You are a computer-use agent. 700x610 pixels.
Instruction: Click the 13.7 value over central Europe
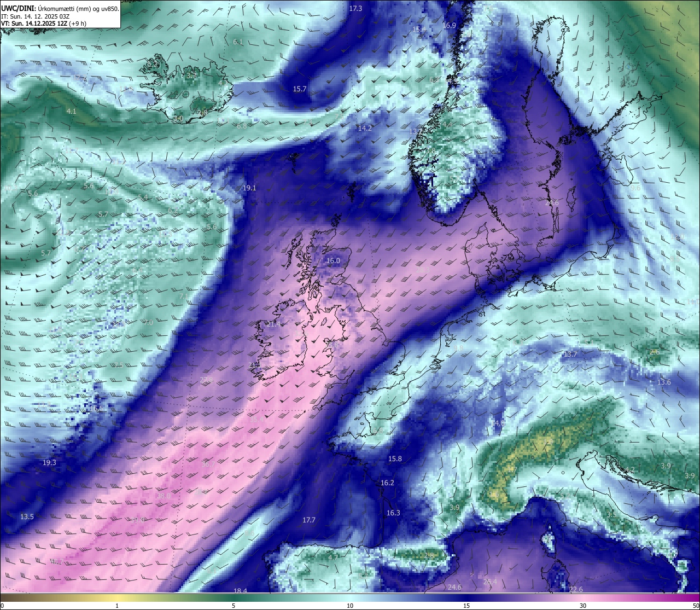570,355
